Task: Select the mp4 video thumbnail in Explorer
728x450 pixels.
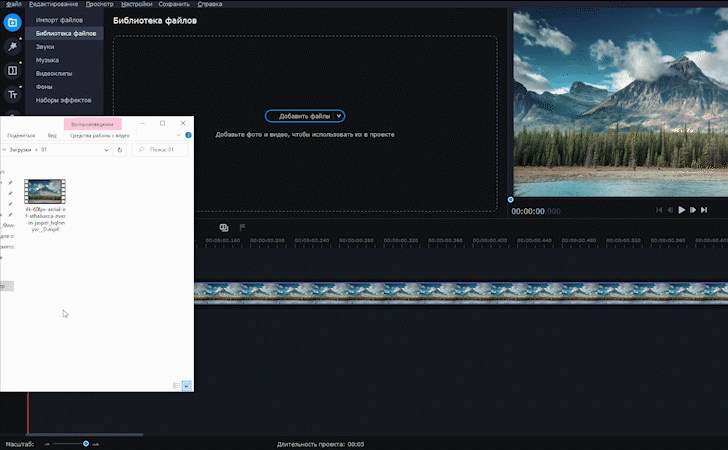Action: [x=45, y=190]
